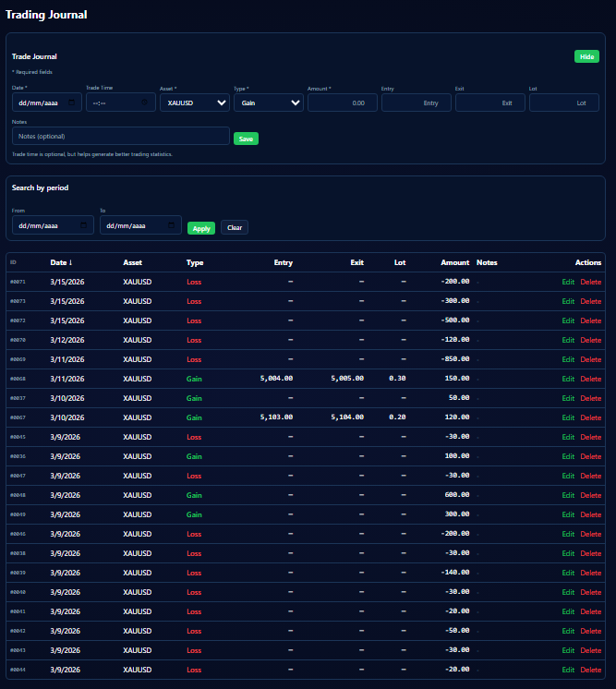Edit trade #0045 dated 3/9/2026
Screen dimensions: 616x689
pos(568,437)
